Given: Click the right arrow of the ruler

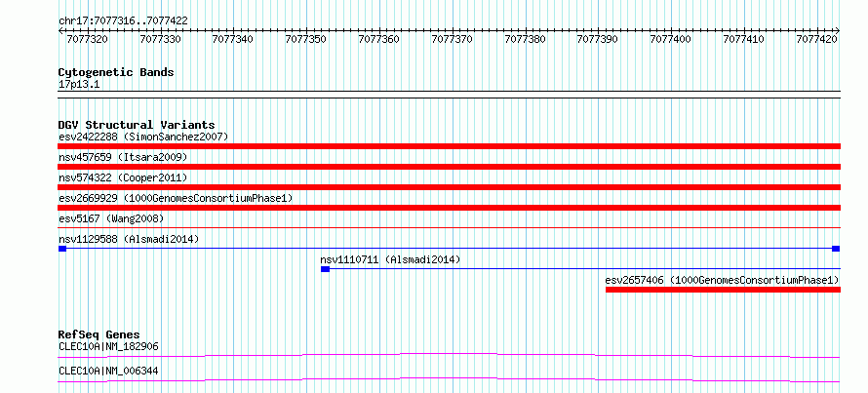Looking at the screenshot, I should (x=838, y=30).
